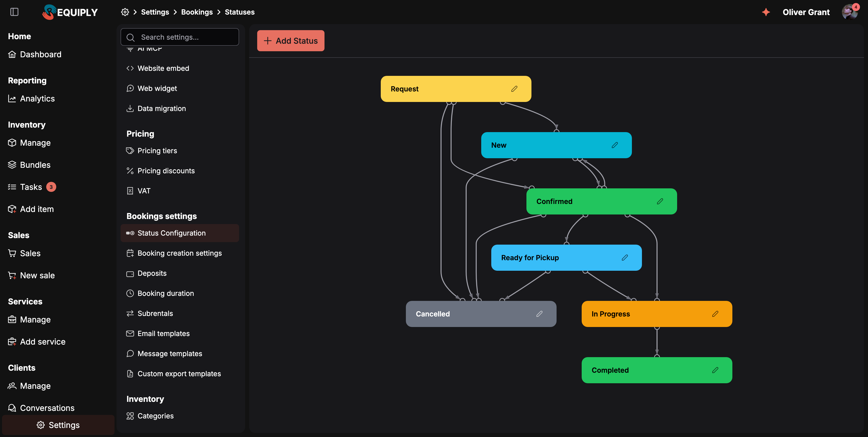
Task: Open Web widget settings
Action: coord(180,89)
